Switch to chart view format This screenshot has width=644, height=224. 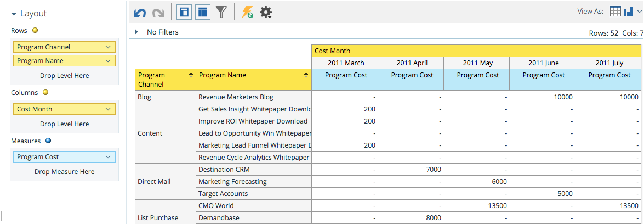point(629,12)
